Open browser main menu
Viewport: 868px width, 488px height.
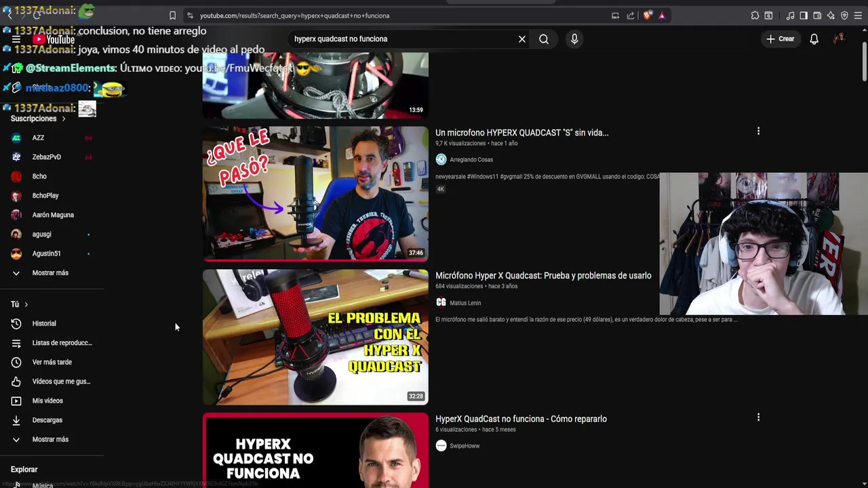[x=858, y=16]
